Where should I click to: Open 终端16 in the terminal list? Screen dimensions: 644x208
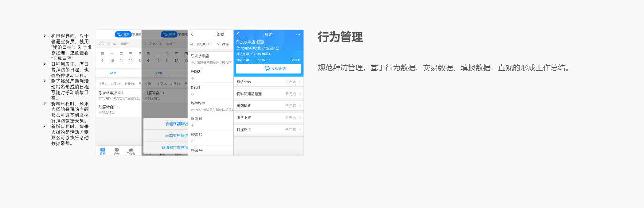pos(196,119)
